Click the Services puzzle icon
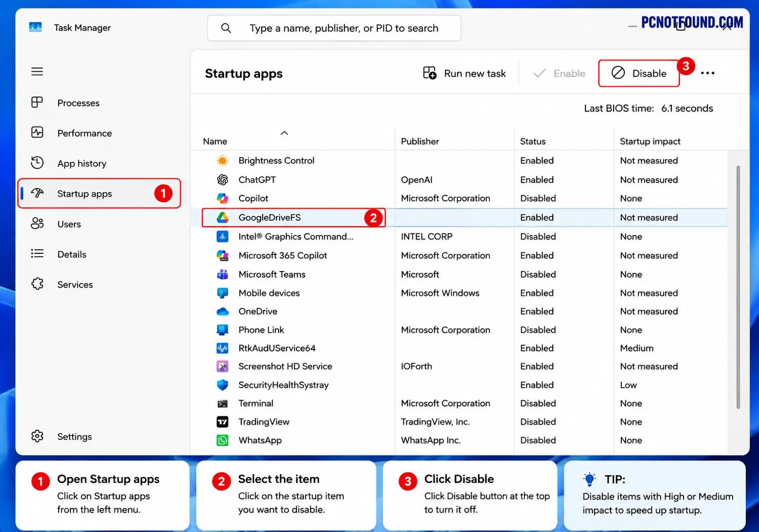 click(x=37, y=284)
